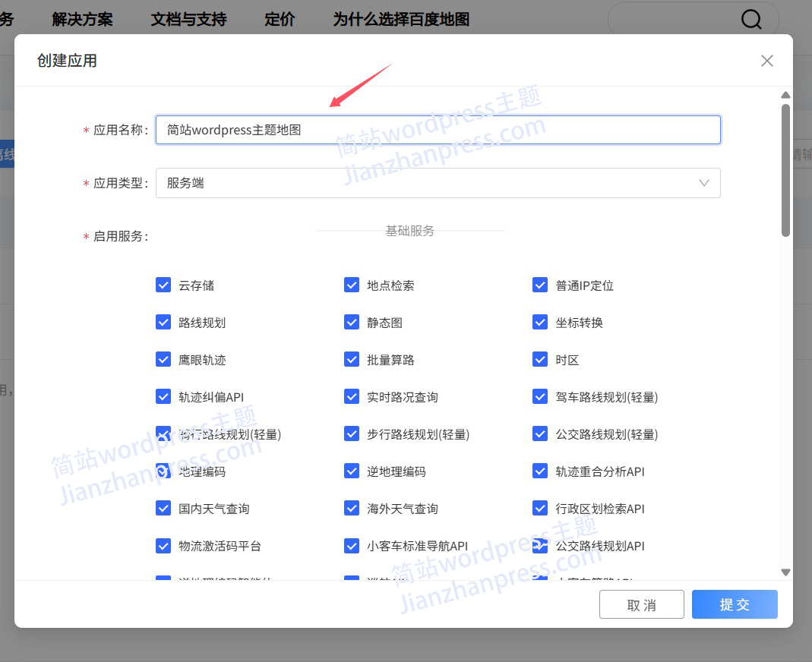Click the 应用类型 dropdown chevron arrow
This screenshot has width=812, height=662.
[x=704, y=183]
